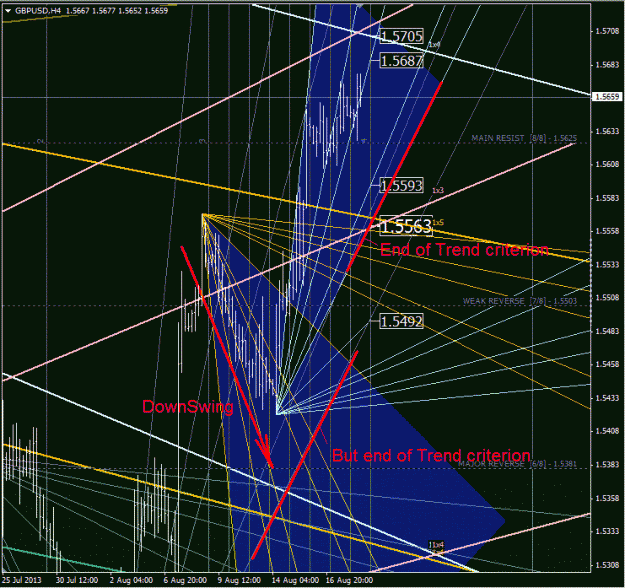Click the 1.5358 value on price scale
Screen dimensions: 625x588
click(x=607, y=498)
